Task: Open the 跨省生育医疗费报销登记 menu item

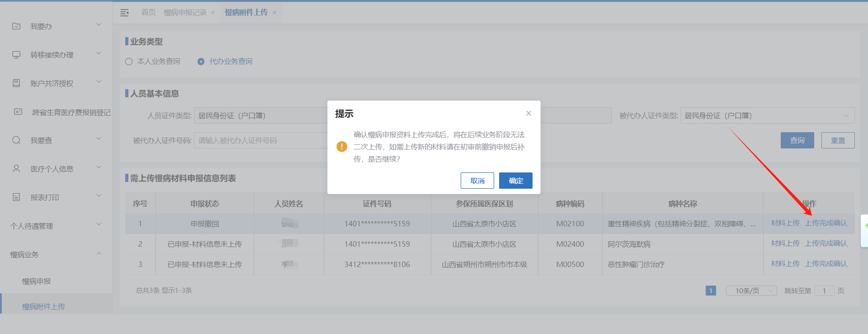Action: 71,112
